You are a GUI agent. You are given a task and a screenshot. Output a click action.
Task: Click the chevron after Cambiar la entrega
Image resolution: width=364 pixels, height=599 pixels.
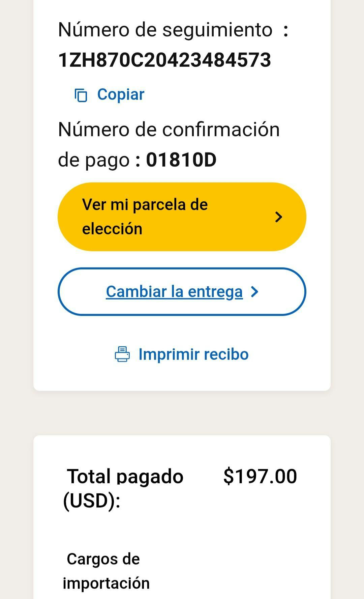[x=255, y=292]
